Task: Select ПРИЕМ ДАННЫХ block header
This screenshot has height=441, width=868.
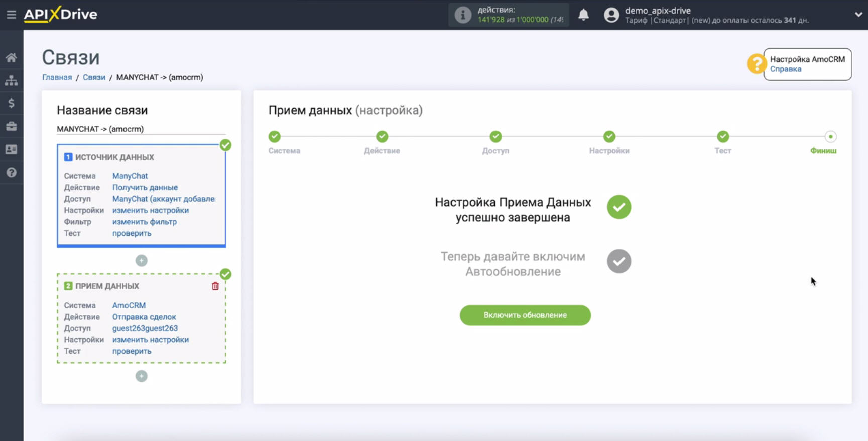Action: 107,286
